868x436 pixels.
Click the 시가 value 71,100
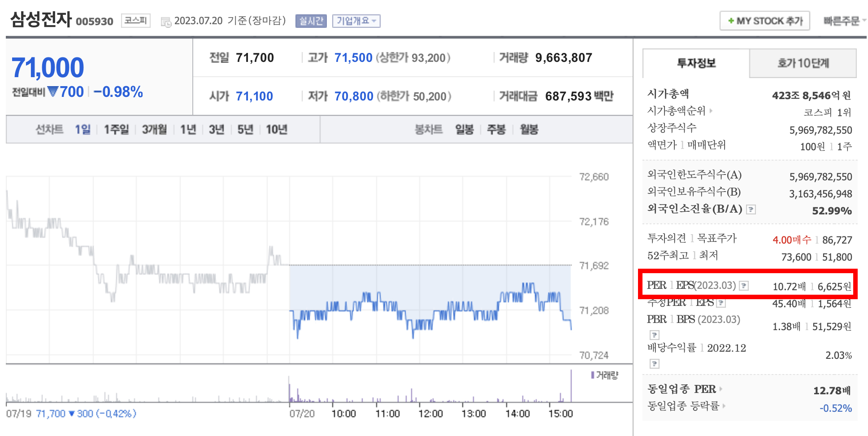[x=254, y=96]
